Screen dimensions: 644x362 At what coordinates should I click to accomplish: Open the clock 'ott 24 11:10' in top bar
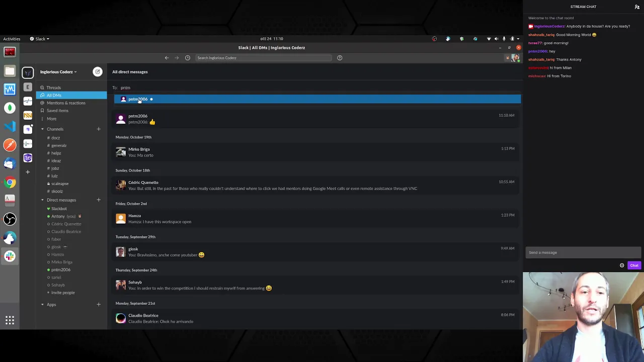tap(272, 39)
